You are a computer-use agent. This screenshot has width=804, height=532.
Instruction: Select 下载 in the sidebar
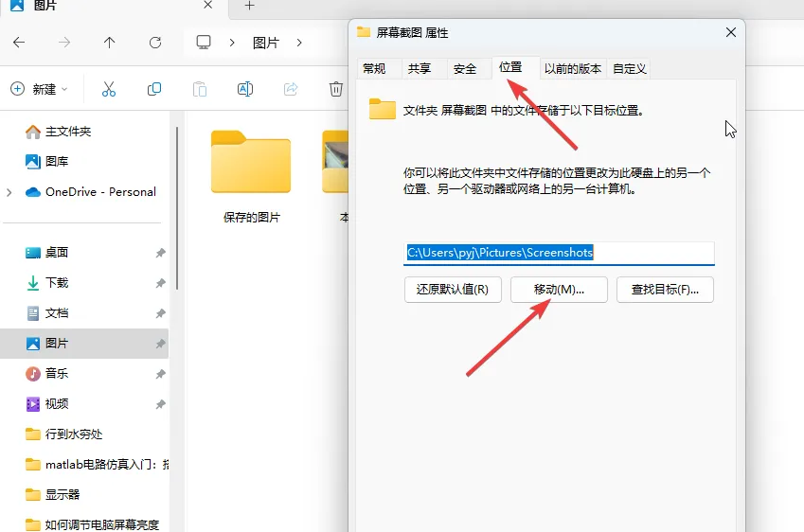point(57,283)
